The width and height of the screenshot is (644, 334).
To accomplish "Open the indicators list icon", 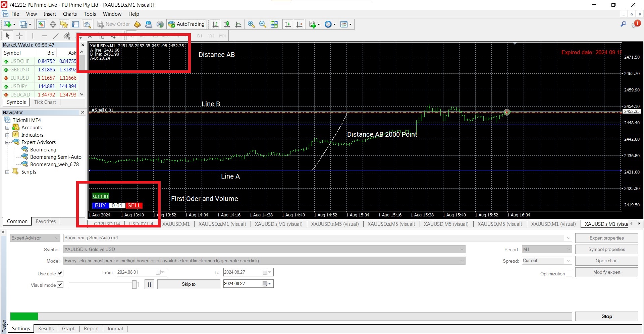I will (313, 24).
